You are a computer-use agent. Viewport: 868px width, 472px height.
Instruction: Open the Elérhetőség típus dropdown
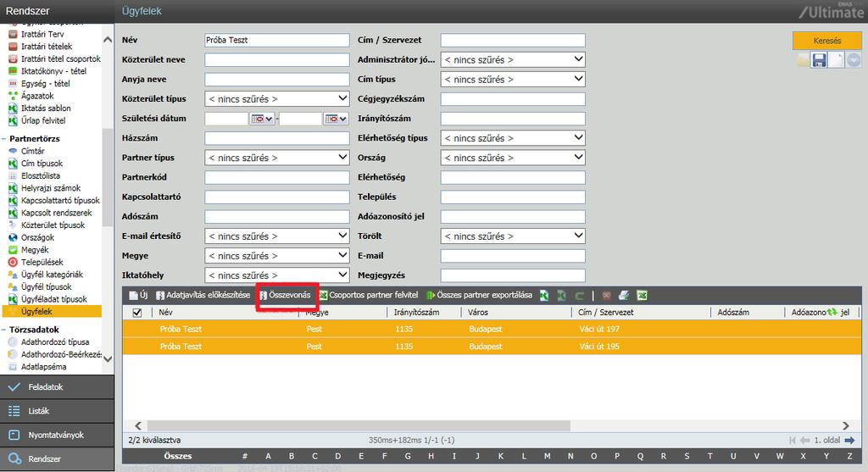(513, 138)
